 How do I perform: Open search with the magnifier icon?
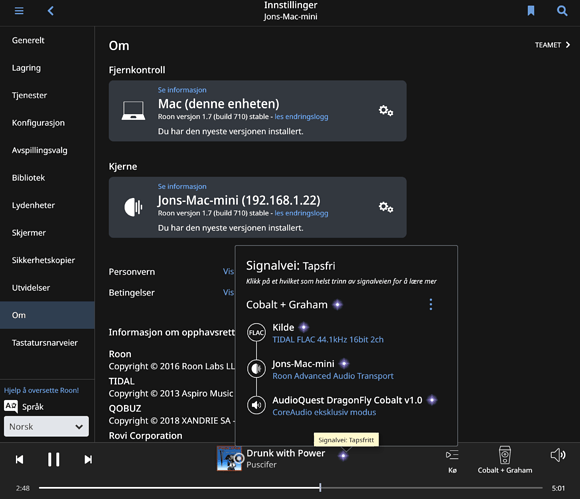tap(562, 11)
